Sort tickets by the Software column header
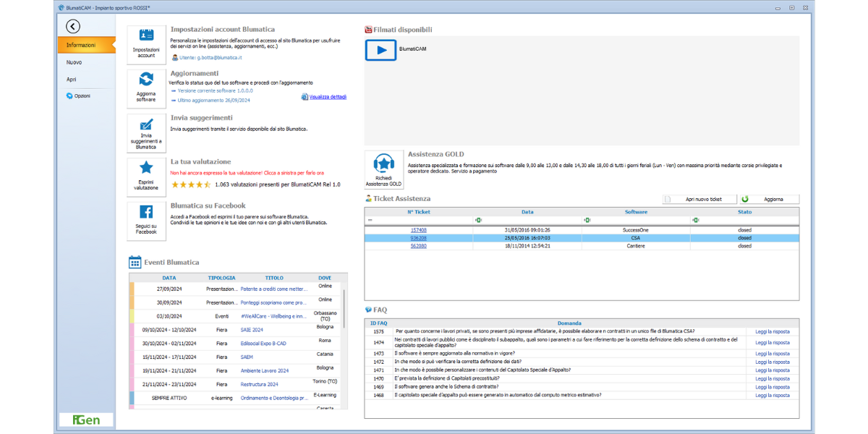Screen dimensions: 868x434 636,212
